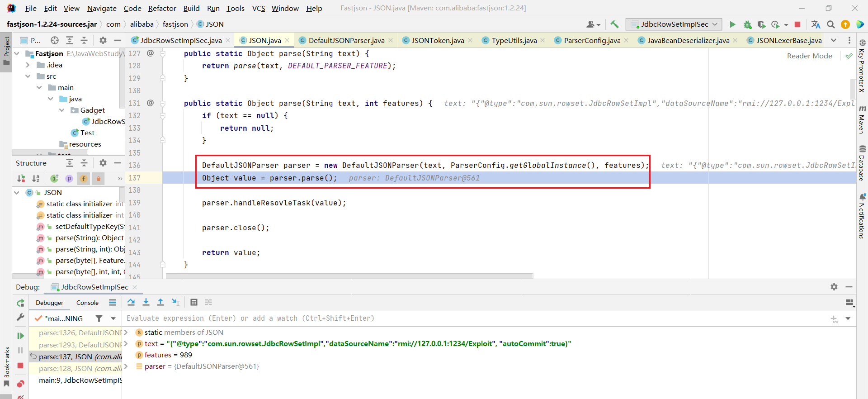Open the Debug tool window settings gear

click(834, 287)
